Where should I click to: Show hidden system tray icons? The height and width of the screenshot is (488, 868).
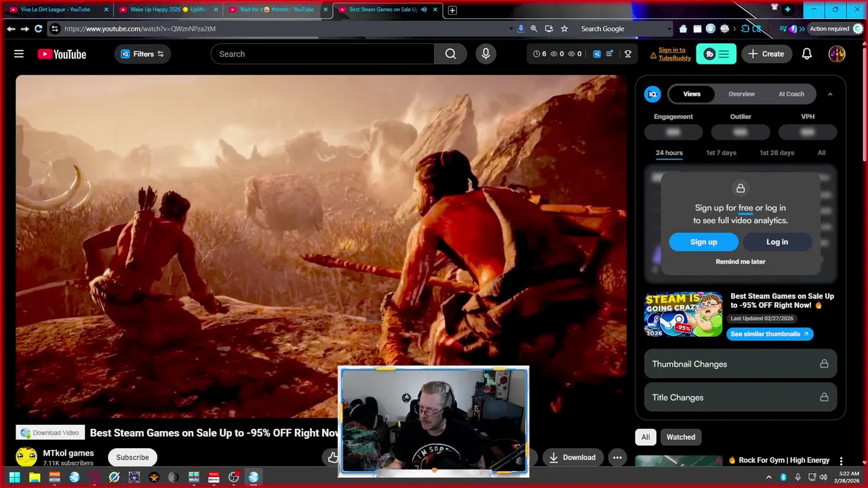(768, 477)
